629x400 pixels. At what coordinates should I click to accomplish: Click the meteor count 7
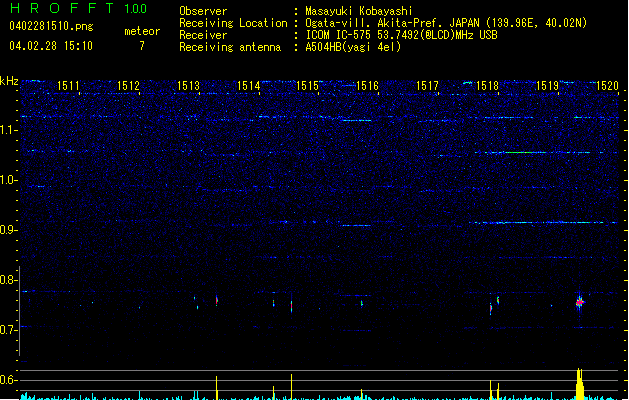[142, 46]
